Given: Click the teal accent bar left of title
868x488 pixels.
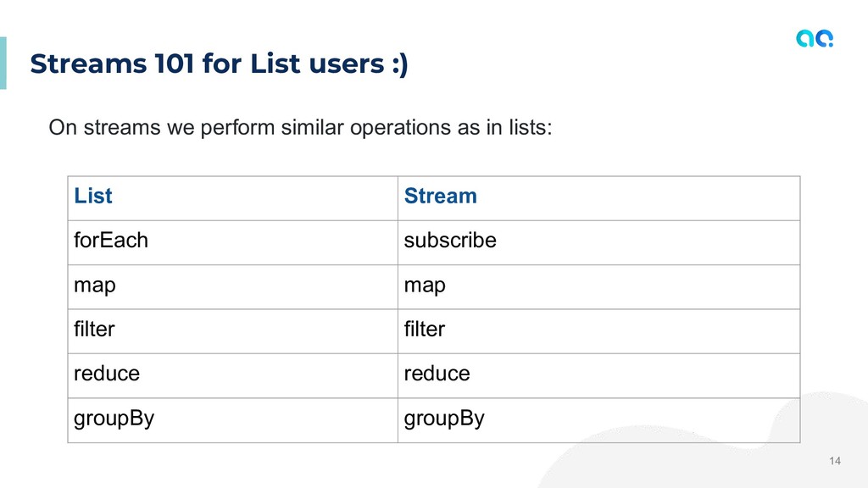Looking at the screenshot, I should click(3, 63).
